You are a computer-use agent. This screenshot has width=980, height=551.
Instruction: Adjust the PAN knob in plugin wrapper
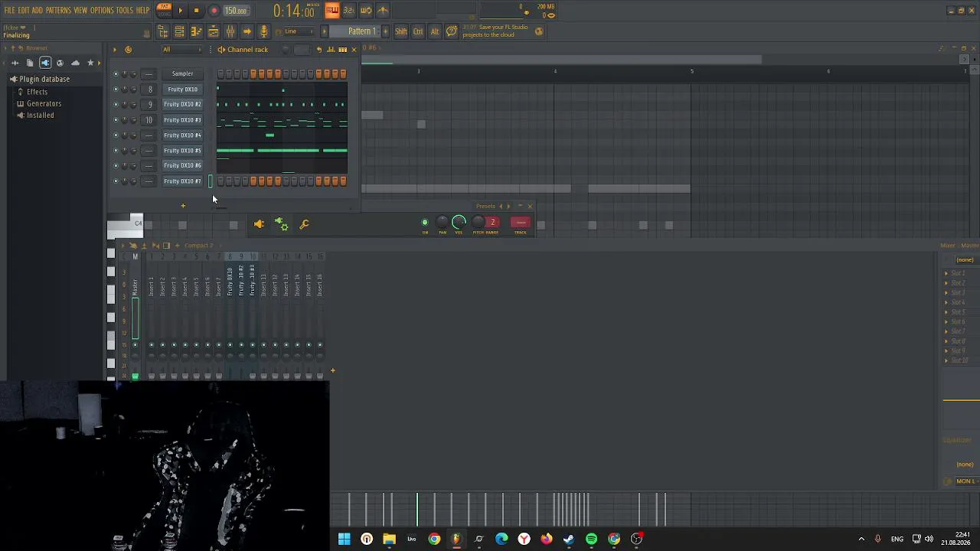coord(442,223)
